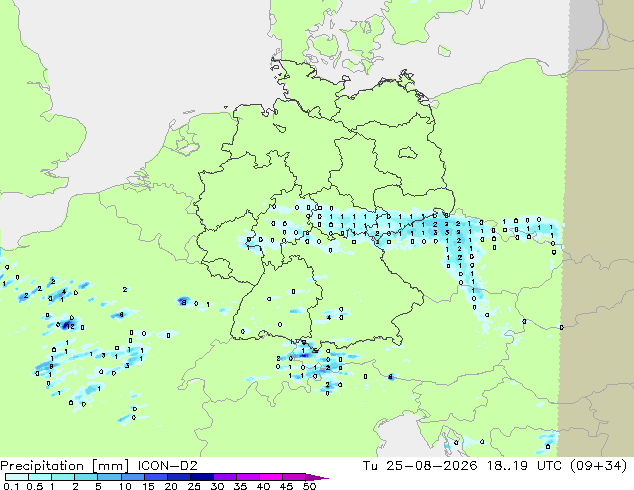Click the 15–20 mm blue legend swatch
The height and width of the screenshot is (490, 634).
[x=156, y=477]
